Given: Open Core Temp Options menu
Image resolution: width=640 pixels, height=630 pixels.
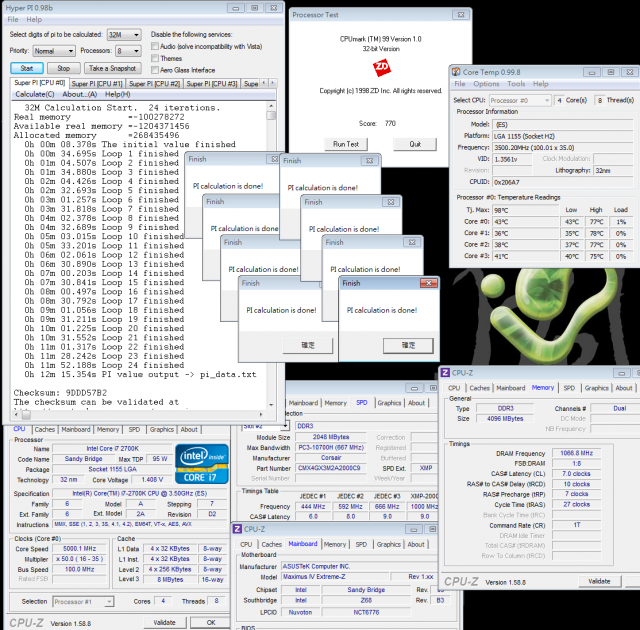Looking at the screenshot, I should [x=486, y=84].
